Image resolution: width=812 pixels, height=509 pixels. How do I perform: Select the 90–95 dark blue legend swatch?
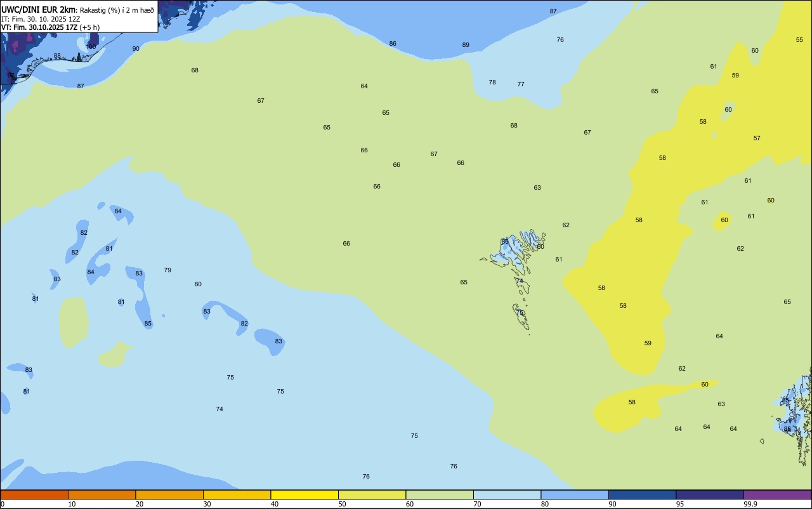642,494
